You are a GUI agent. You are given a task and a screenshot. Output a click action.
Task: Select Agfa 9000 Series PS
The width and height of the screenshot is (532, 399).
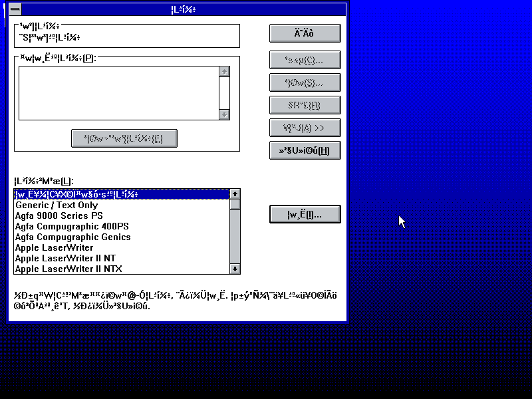(x=100, y=215)
